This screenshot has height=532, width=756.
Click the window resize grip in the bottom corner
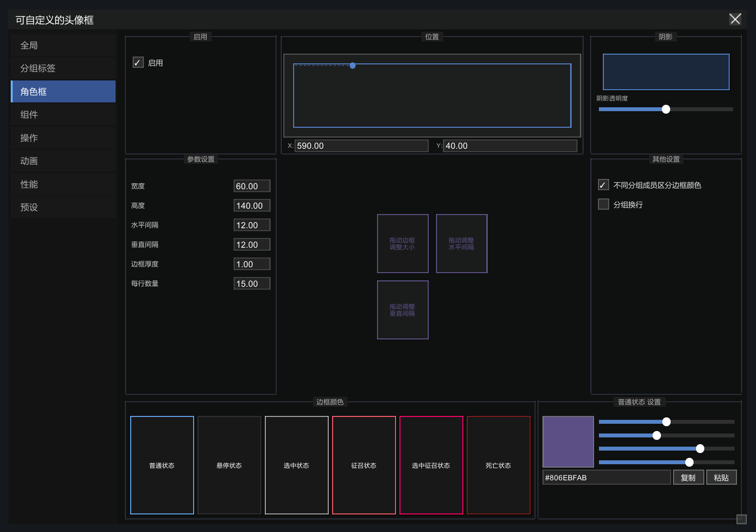[741, 519]
